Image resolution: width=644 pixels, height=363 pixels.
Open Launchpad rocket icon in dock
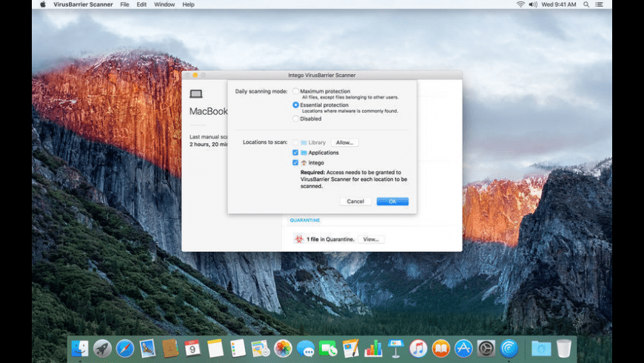102,349
